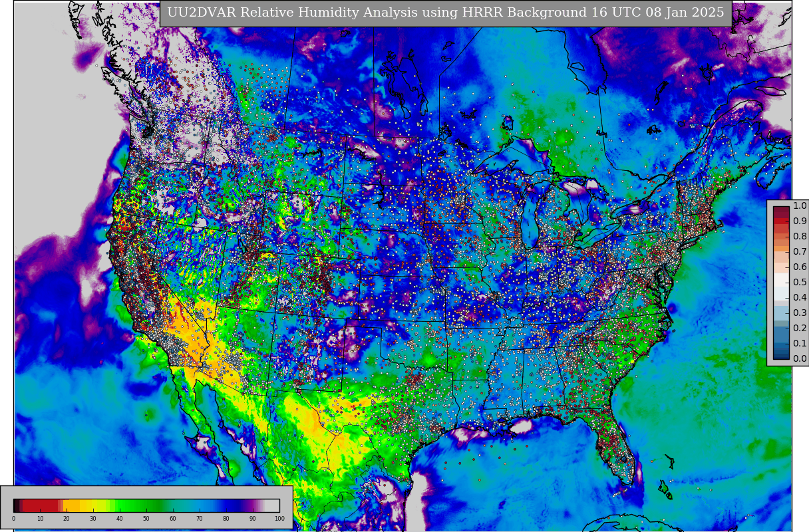
Task: Click the "0.3" label on the vertical legend
Action: click(800, 313)
